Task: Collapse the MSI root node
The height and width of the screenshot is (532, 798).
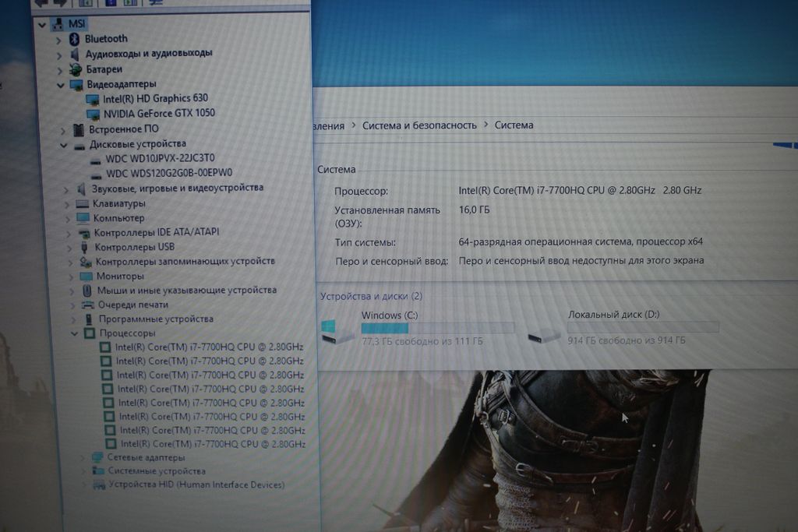Action: coord(41,24)
